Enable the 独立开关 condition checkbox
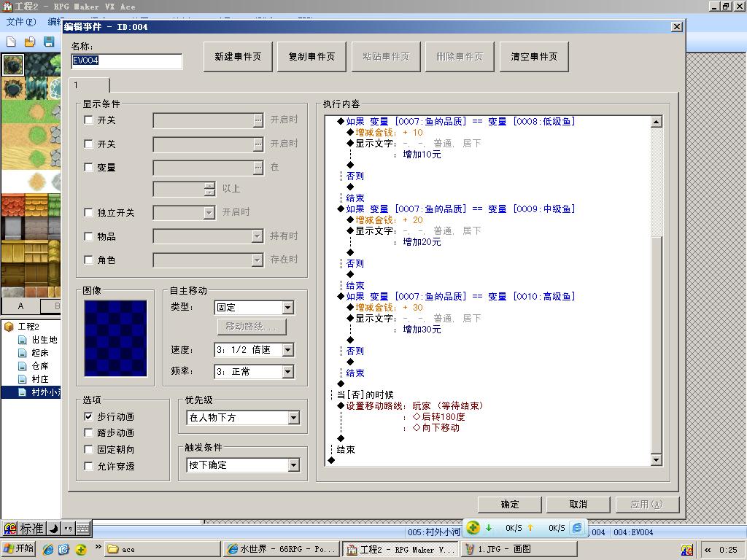The image size is (747, 560). 88,212
